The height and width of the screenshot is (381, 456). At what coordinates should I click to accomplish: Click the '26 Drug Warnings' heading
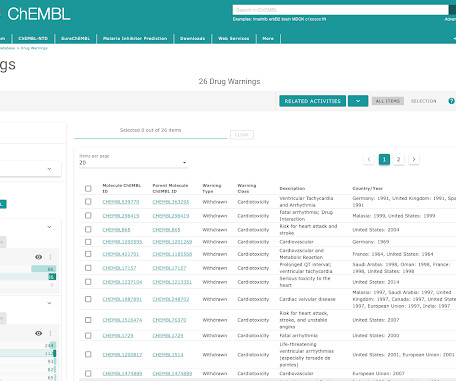229,81
